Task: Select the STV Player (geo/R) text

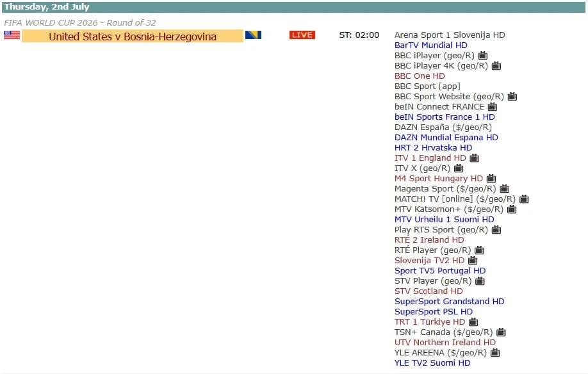Action: pyautogui.click(x=433, y=280)
